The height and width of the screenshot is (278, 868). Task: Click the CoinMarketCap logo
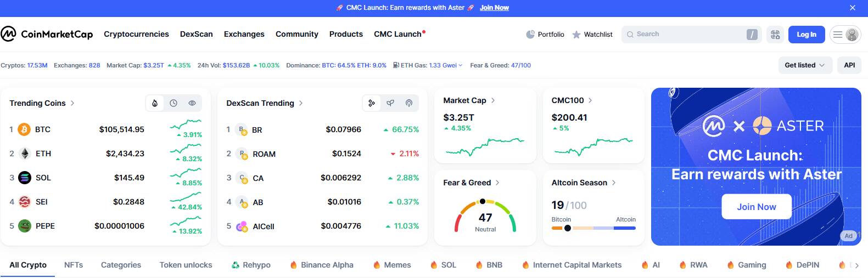pos(47,34)
